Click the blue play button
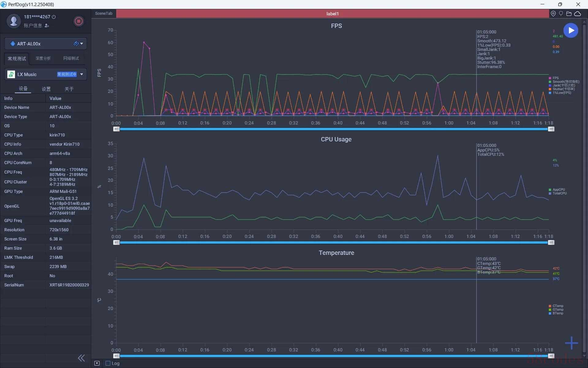588x368 pixels. point(571,30)
